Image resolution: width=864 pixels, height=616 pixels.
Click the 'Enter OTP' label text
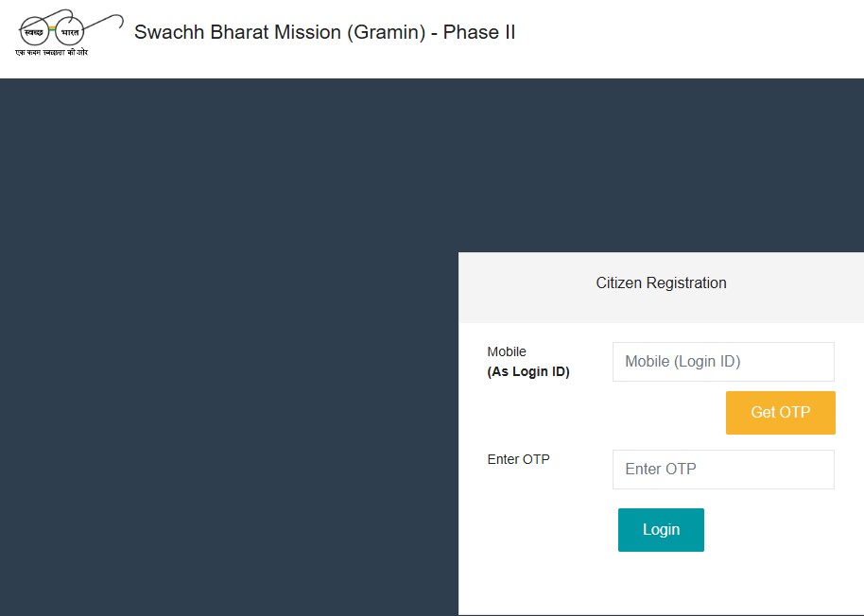click(x=518, y=460)
